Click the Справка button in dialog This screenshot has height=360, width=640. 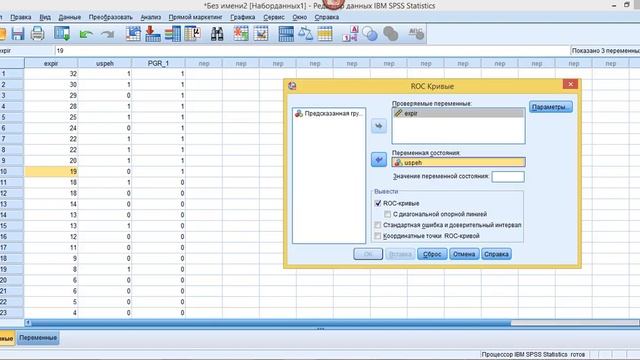496,254
